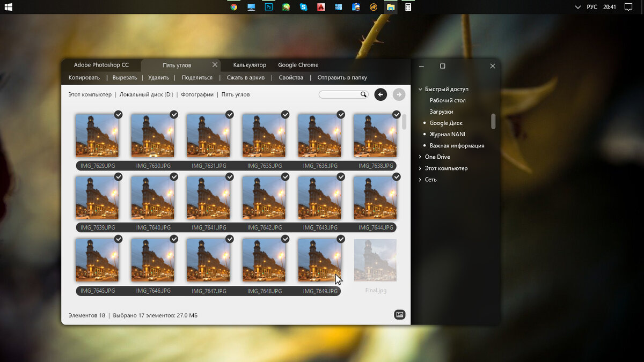Switch to the Калькулятор tab
Screen dimensions: 644x362
click(x=250, y=65)
